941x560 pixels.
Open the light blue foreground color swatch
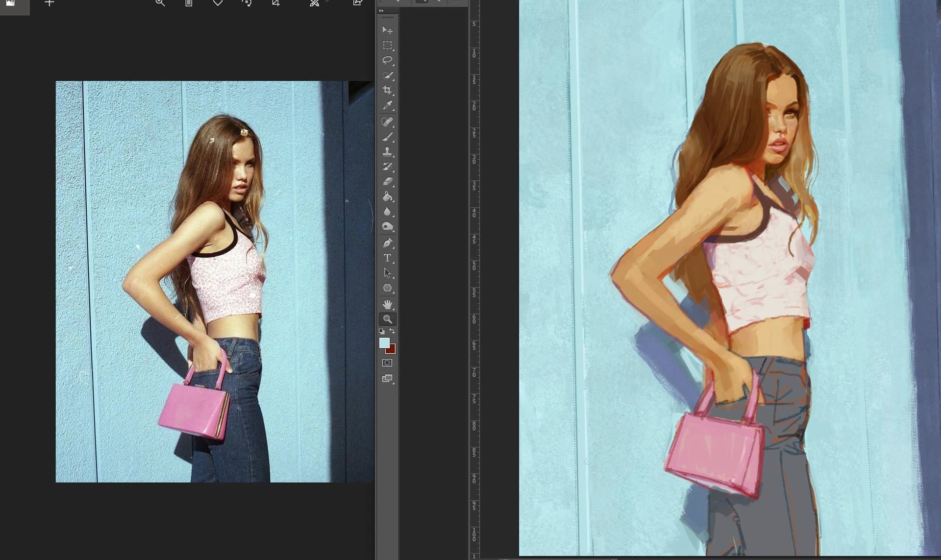384,342
